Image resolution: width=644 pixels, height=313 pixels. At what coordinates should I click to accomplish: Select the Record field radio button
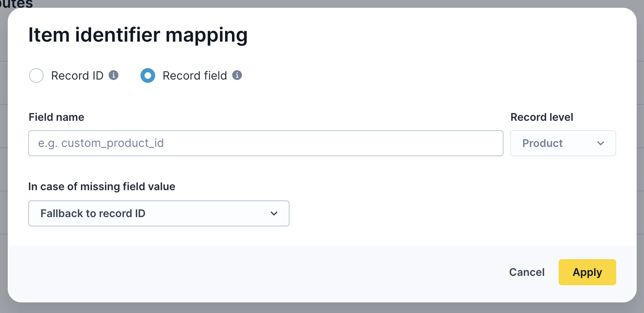tap(147, 75)
